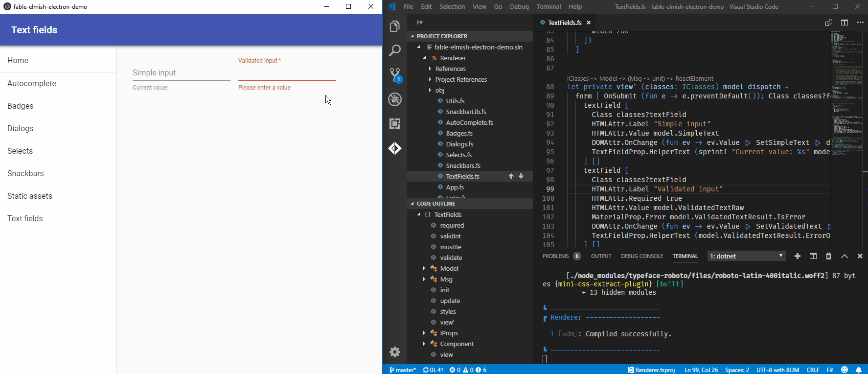
Task: Expand the Msg outline item
Action: click(x=424, y=279)
